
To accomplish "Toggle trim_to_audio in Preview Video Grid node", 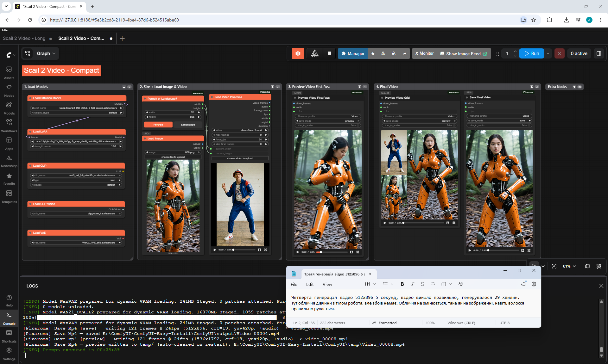I will pyautogui.click(x=420, y=126).
